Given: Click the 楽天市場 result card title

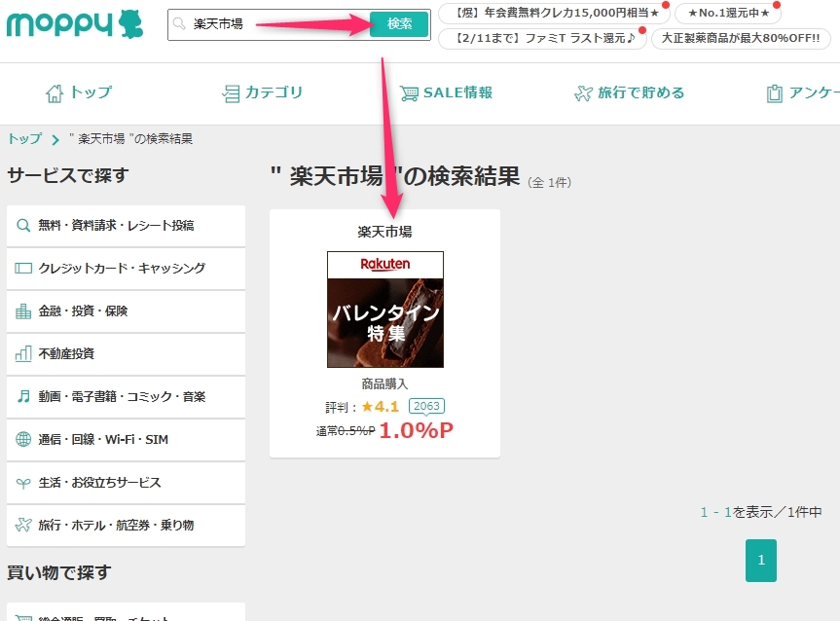Looking at the screenshot, I should [384, 232].
